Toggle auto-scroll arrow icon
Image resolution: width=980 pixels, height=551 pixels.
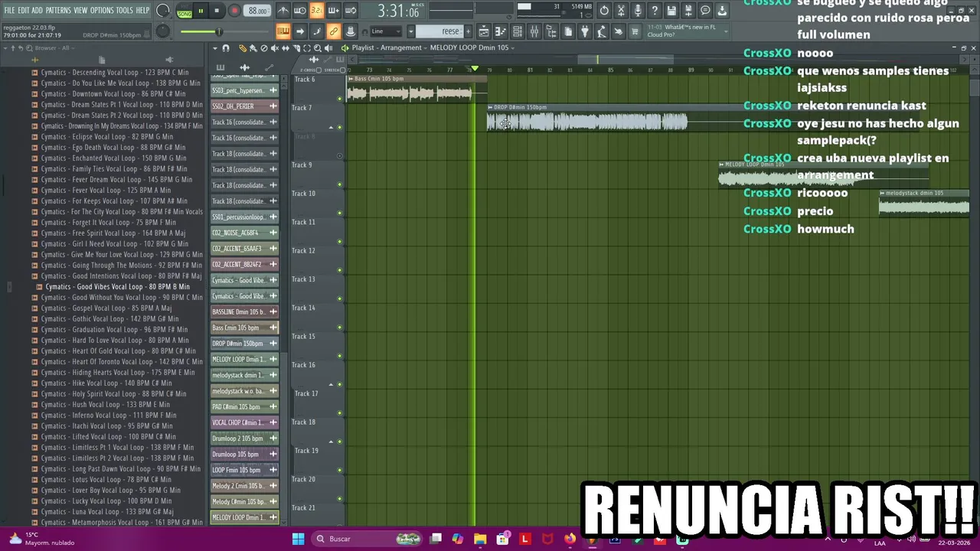pyautogui.click(x=300, y=31)
